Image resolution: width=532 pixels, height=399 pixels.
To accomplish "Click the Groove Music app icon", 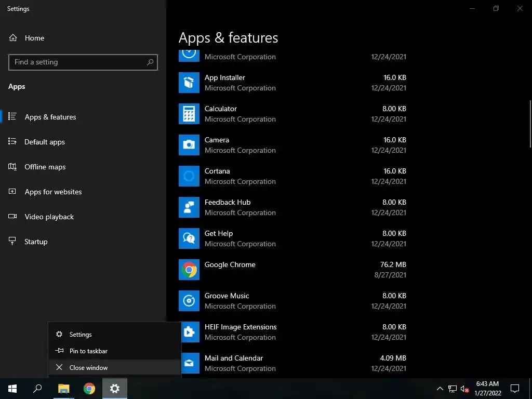I will coord(189,301).
